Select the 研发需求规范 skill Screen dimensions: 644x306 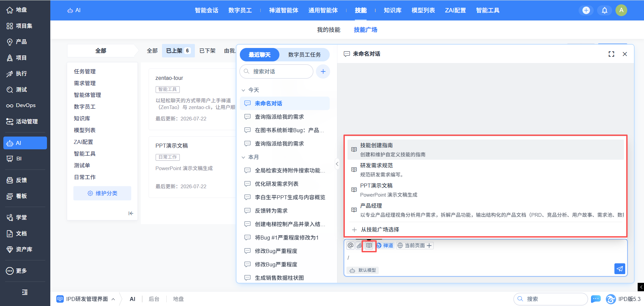click(486, 170)
